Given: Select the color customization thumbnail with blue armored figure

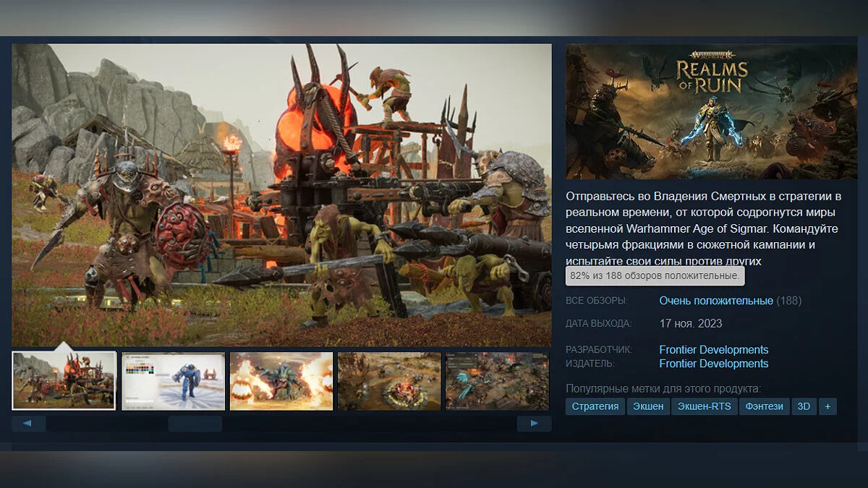Looking at the screenshot, I should pos(174,381).
